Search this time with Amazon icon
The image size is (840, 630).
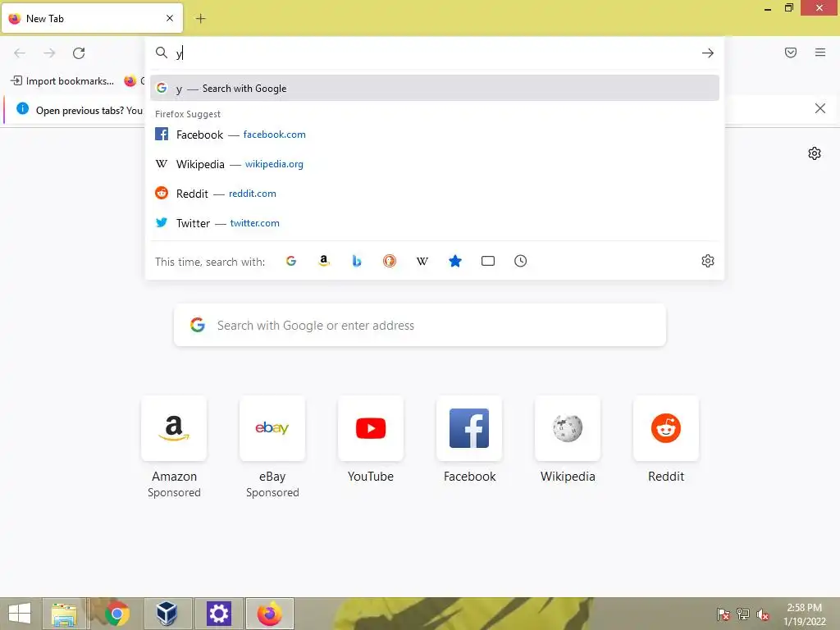(323, 261)
